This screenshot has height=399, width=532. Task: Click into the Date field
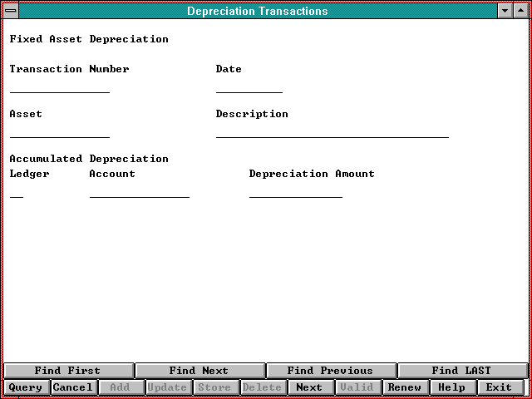pos(249,86)
